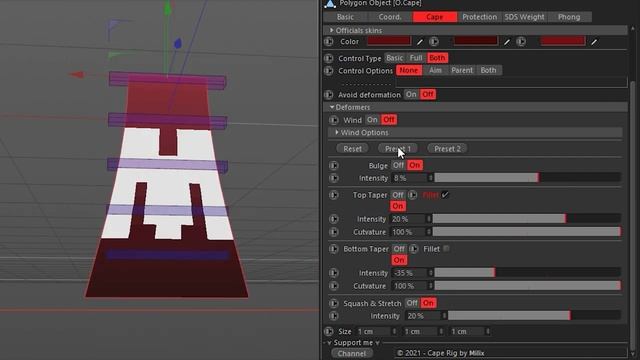Click keyframe circle beside Top Taper Intensity

click(x=334, y=219)
